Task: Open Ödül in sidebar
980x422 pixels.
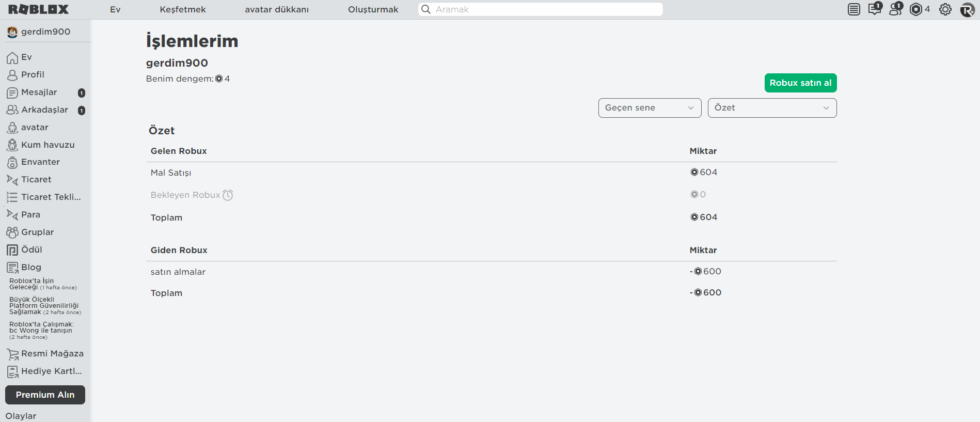Action: click(x=24, y=249)
